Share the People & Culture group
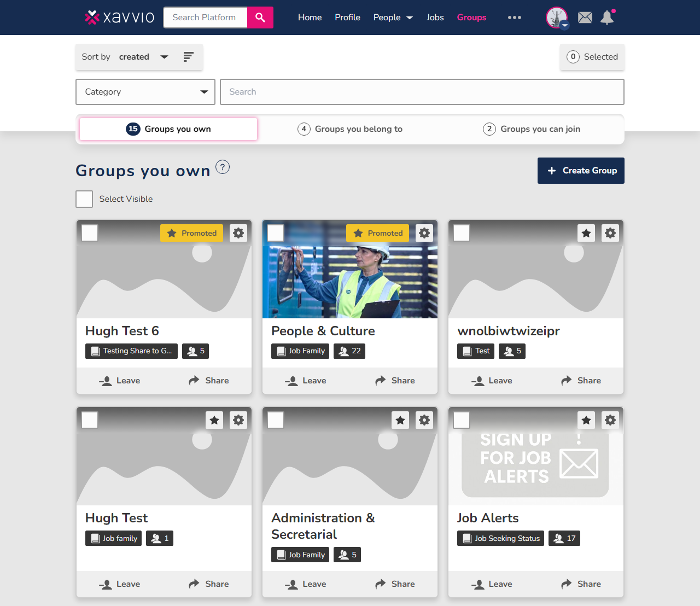This screenshot has height=606, width=700. [x=395, y=381]
